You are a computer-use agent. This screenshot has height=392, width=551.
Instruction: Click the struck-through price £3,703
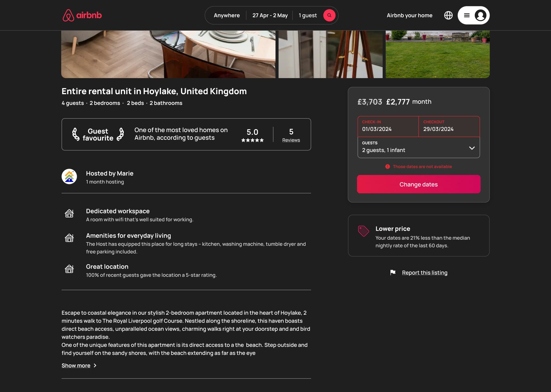370,102
